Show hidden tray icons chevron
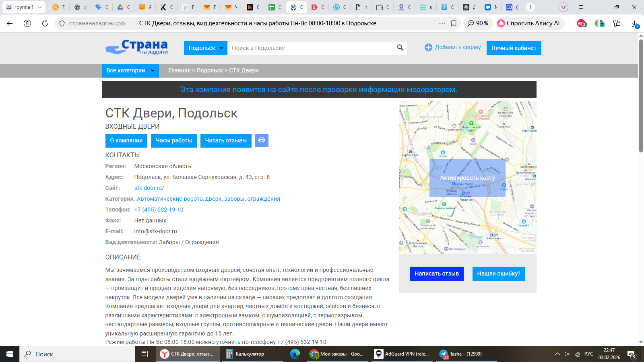Viewport: 644px width, 362px height. (x=557, y=354)
